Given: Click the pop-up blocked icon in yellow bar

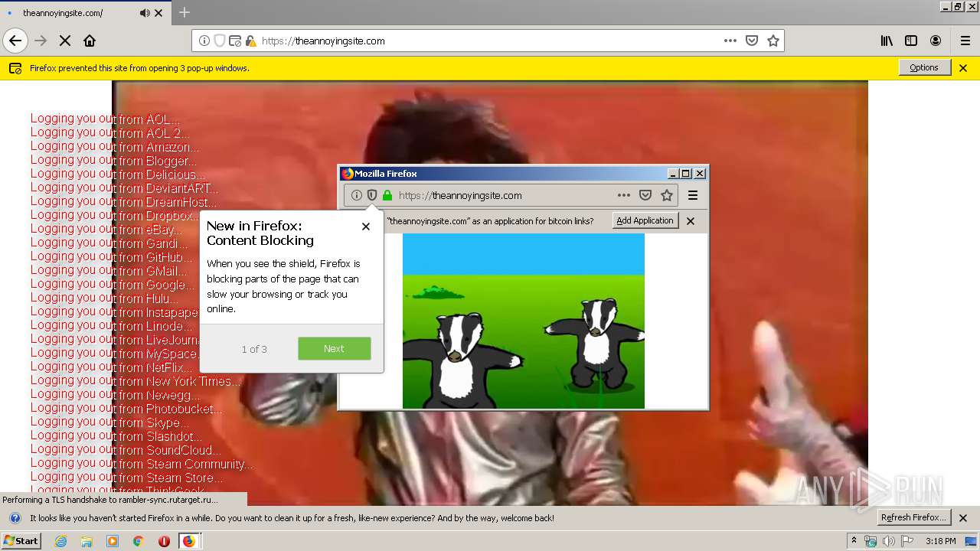Looking at the screenshot, I should click(x=15, y=68).
